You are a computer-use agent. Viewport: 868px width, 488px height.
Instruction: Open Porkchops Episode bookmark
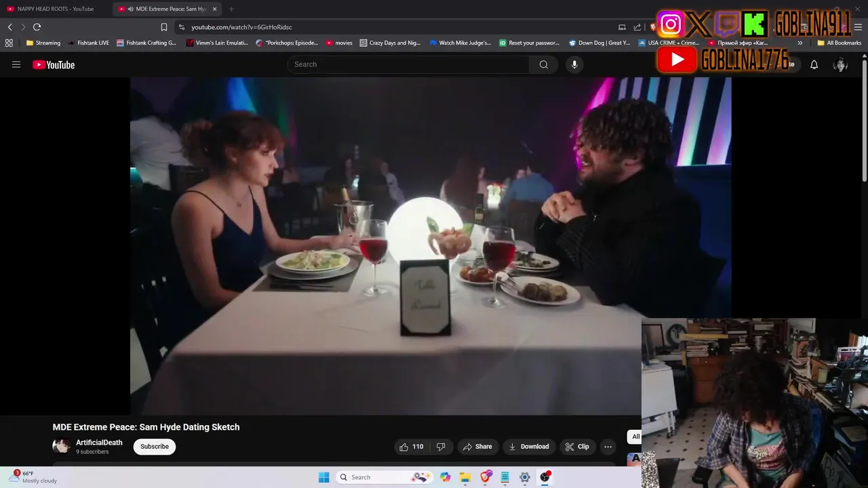click(x=287, y=43)
